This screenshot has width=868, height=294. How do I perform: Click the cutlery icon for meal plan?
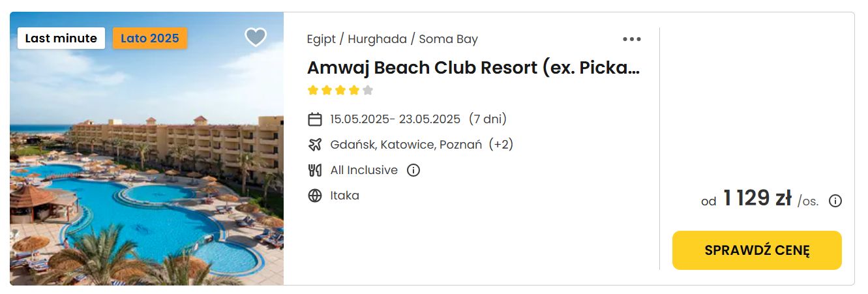tap(315, 170)
